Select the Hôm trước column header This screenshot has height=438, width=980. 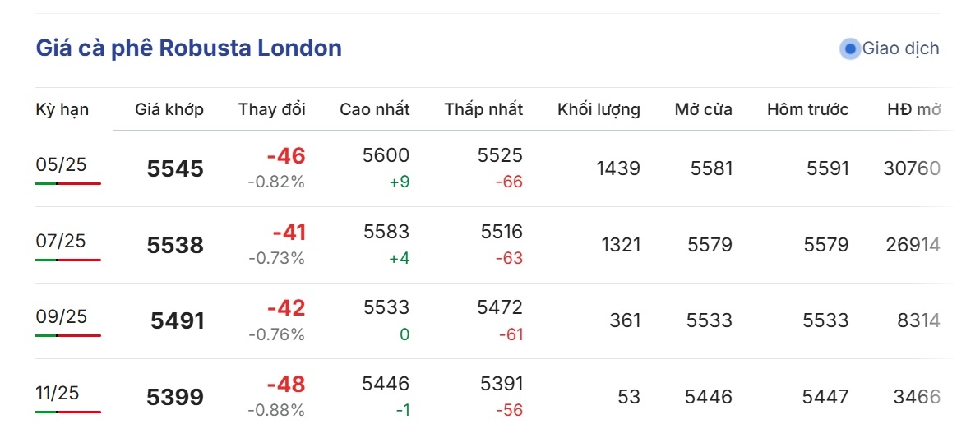click(x=808, y=110)
